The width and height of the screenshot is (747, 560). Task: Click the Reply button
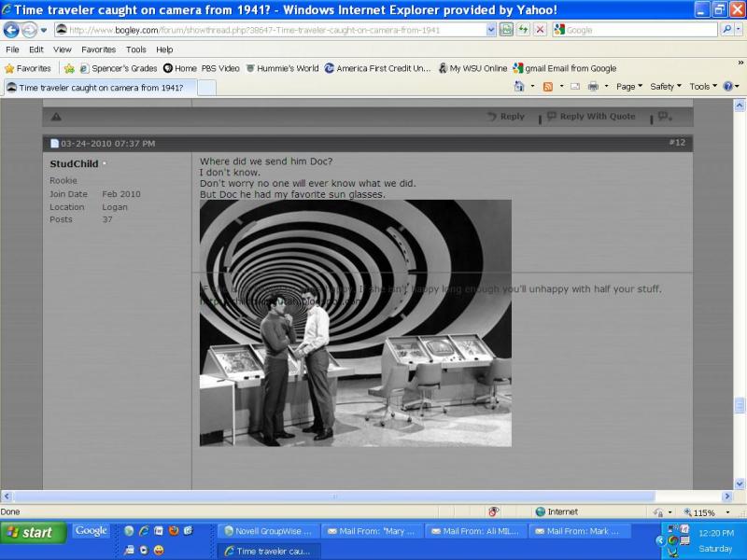pos(506,116)
